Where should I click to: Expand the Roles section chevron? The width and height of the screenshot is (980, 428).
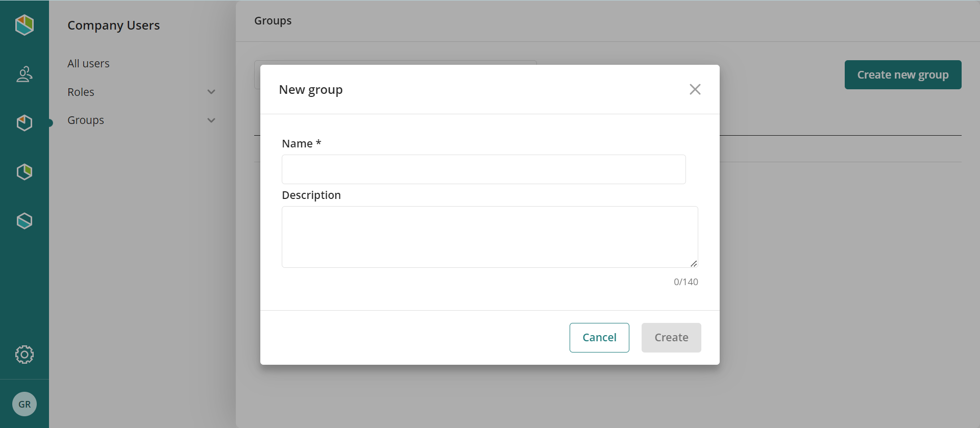coord(211,92)
